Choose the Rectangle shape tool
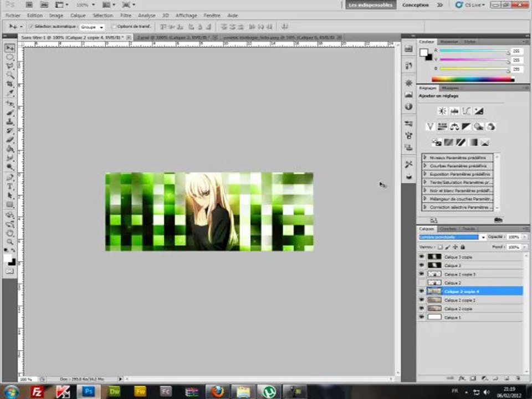 (10, 204)
